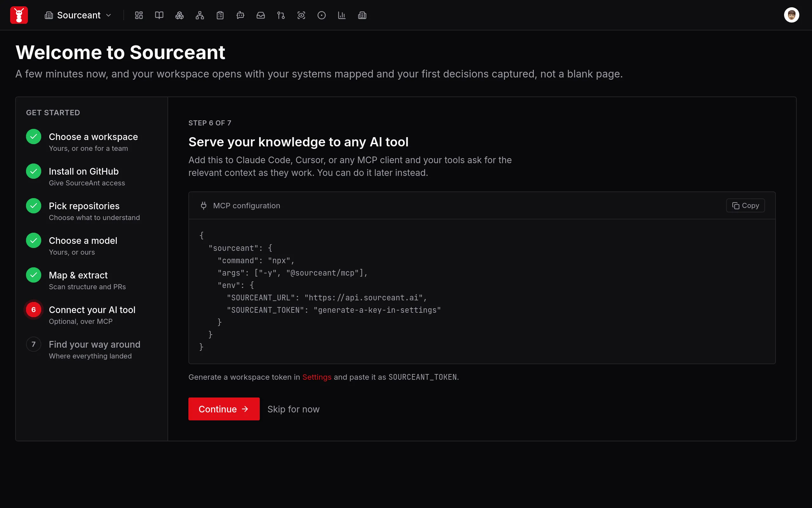This screenshot has width=812, height=508.
Task: Open the pull request icon in navigation
Action: click(281, 15)
